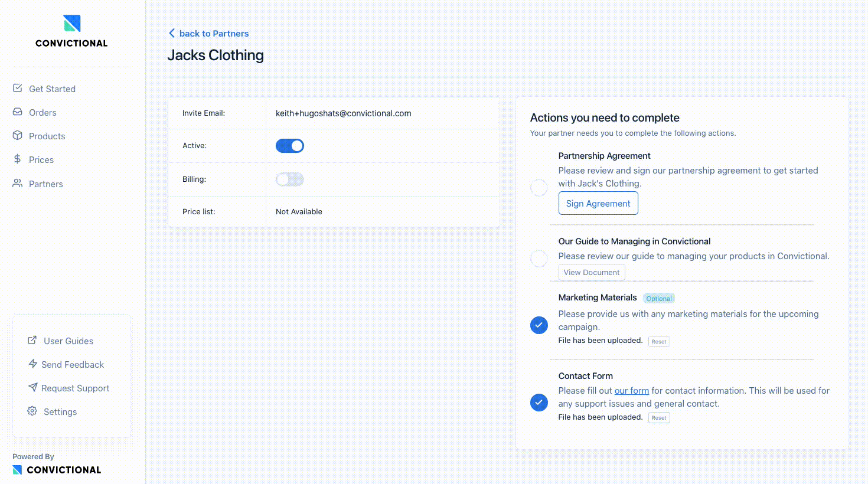The height and width of the screenshot is (484, 868).
Task: Click the User Guides external link icon
Action: point(32,340)
